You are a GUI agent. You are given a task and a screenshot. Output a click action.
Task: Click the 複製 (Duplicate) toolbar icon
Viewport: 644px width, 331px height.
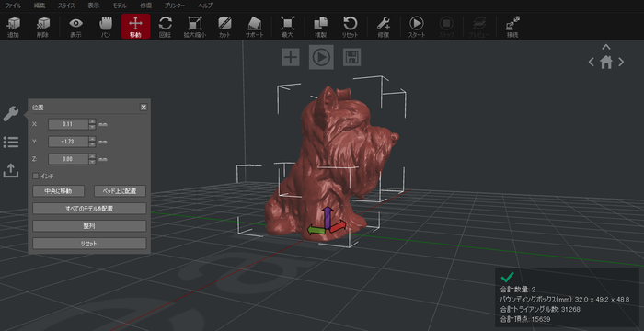320,27
